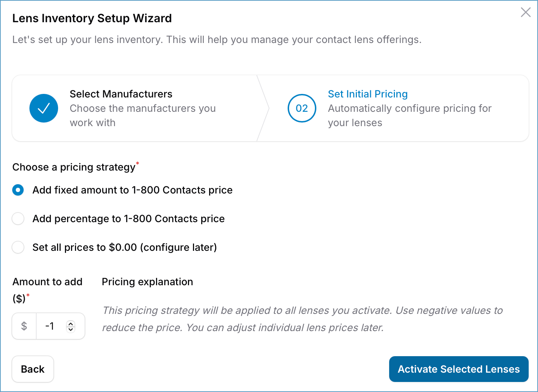Click Activate Selected Lenses button
This screenshot has width=538, height=392.
pyautogui.click(x=458, y=369)
